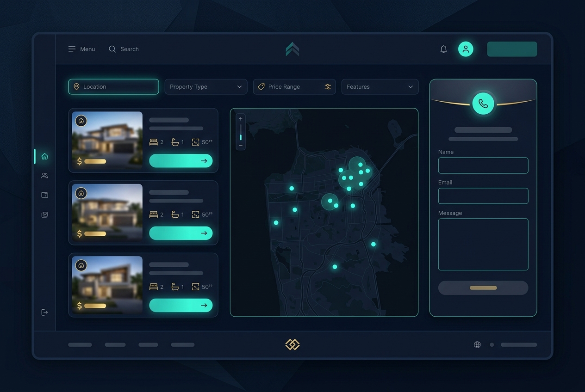
Task: Click the first footer link
Action: click(80, 344)
